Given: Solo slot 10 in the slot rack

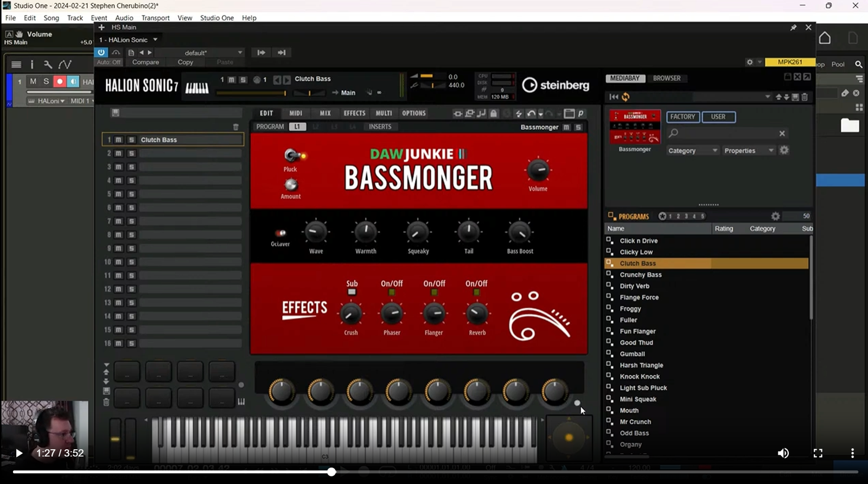Looking at the screenshot, I should pos(131,262).
